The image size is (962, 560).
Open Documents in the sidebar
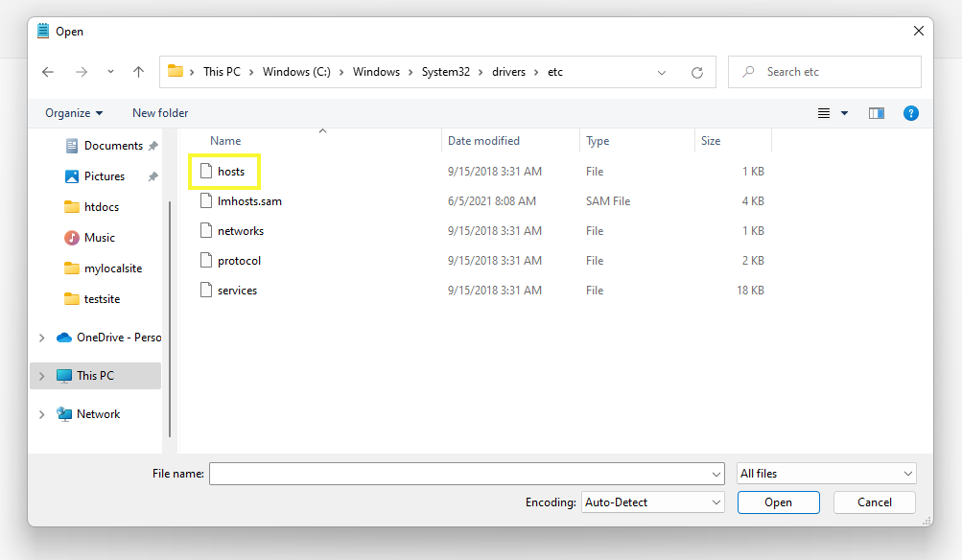coord(113,146)
